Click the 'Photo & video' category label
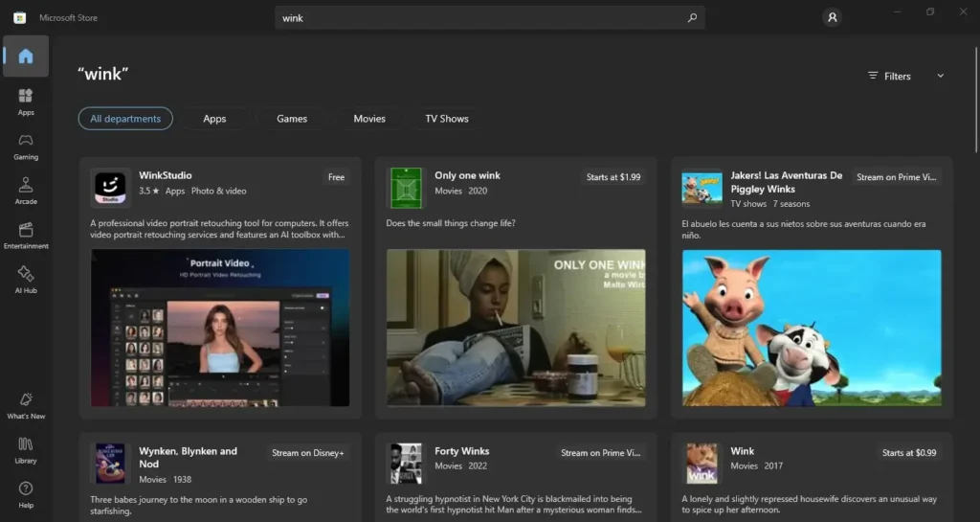Viewport: 980px width, 522px height. pos(219,191)
